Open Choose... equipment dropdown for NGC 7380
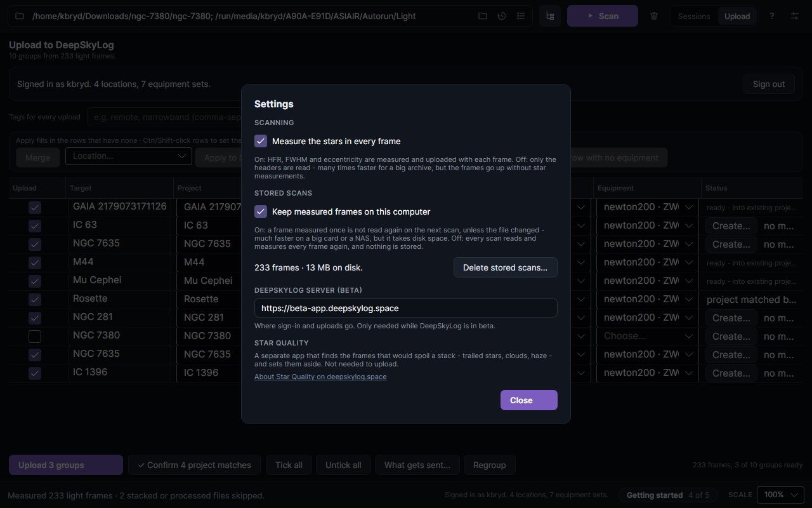Viewport: 812px width, 508px height. 648,336
